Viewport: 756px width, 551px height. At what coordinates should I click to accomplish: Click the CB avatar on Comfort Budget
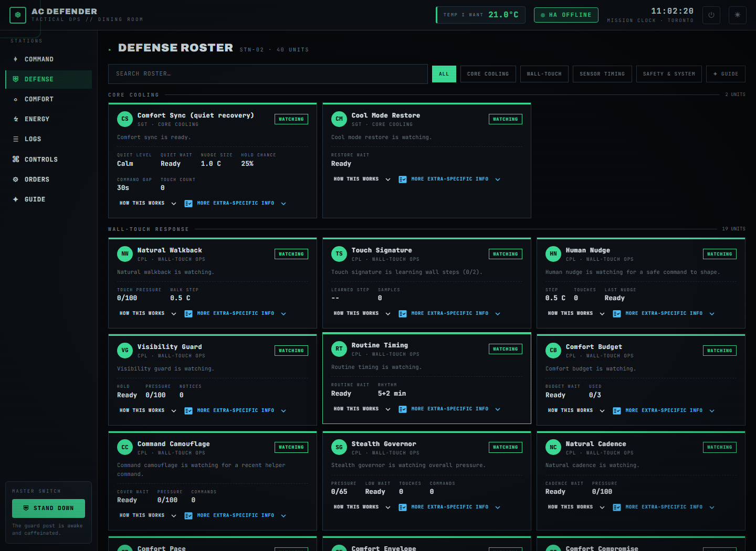(x=553, y=351)
